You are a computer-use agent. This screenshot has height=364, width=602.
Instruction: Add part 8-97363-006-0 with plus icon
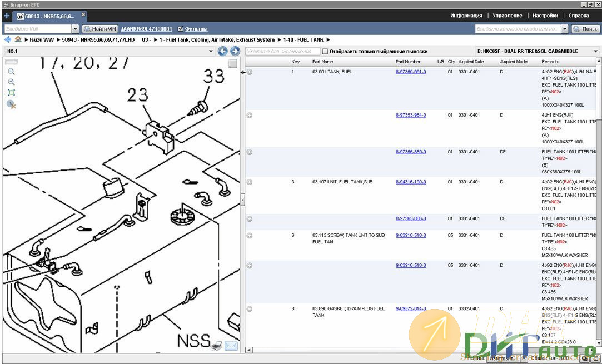pyautogui.click(x=250, y=219)
